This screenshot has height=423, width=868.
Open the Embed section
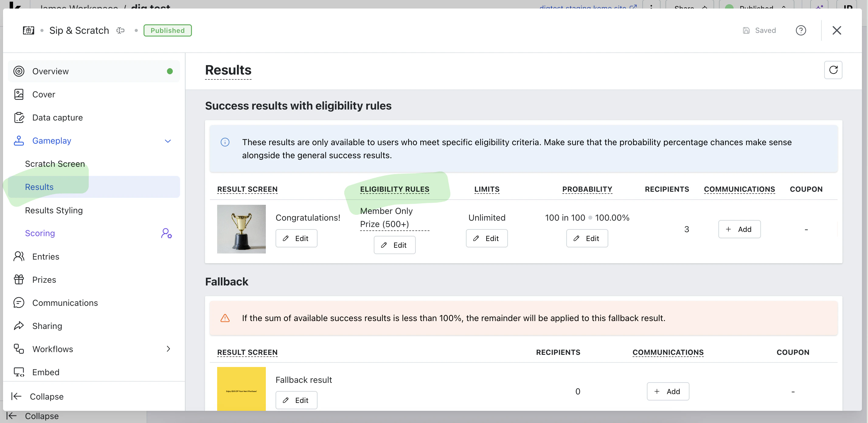coord(46,372)
